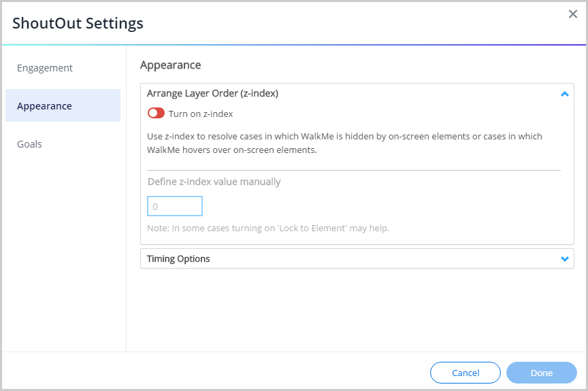The image size is (588, 391).
Task: Click the Done button
Action: pos(541,373)
